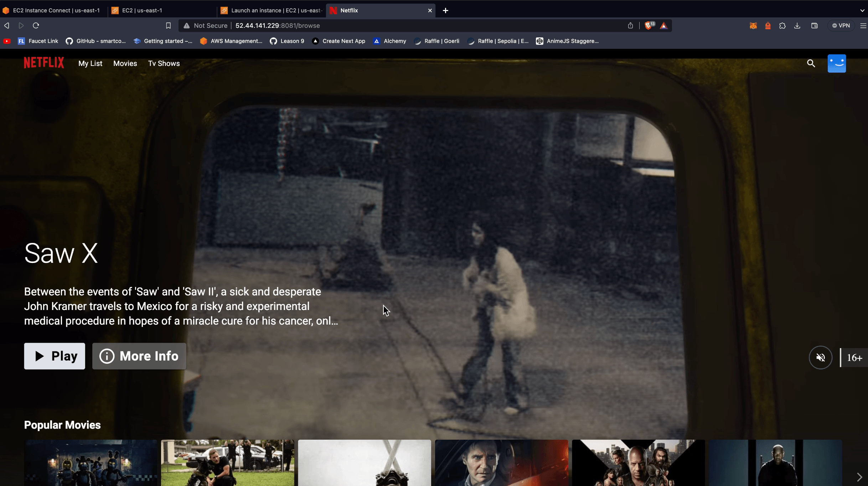The width and height of the screenshot is (868, 486).
Task: Go to My List
Action: tap(90, 63)
